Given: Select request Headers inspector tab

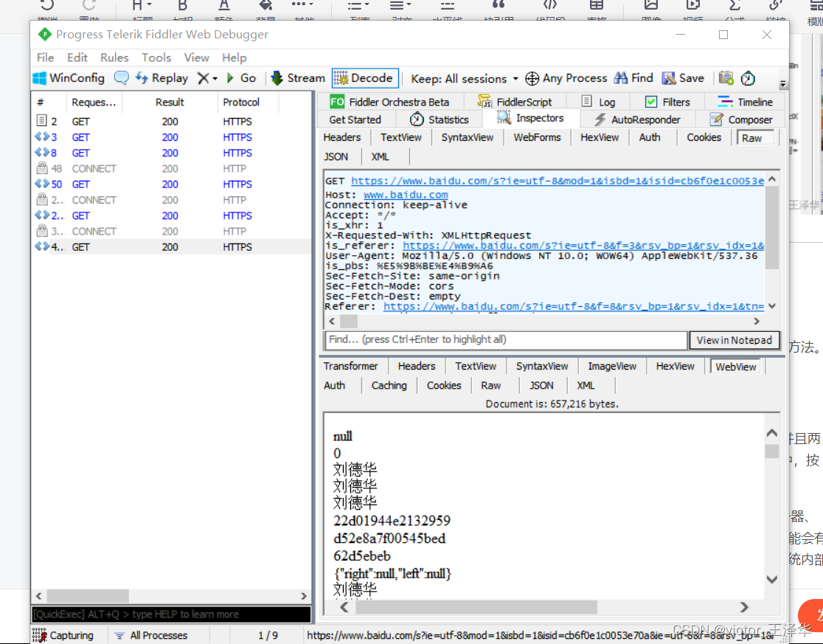Looking at the screenshot, I should point(341,137).
